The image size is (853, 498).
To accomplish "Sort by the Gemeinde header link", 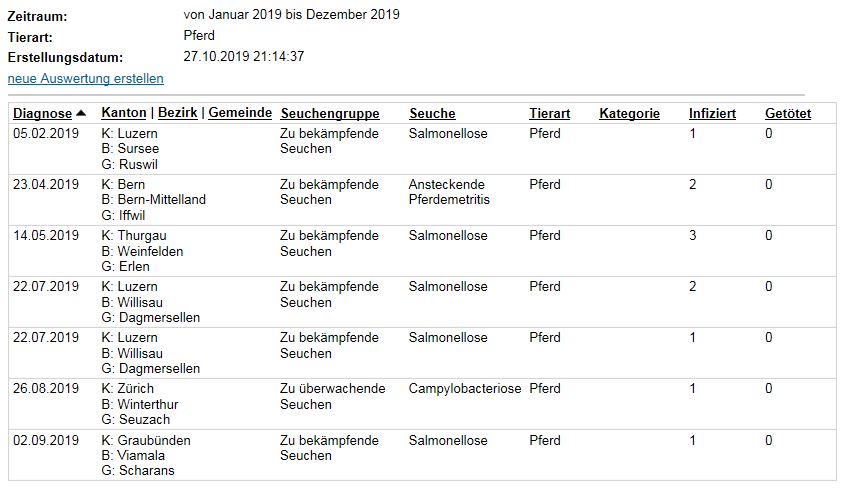I will click(x=240, y=113).
